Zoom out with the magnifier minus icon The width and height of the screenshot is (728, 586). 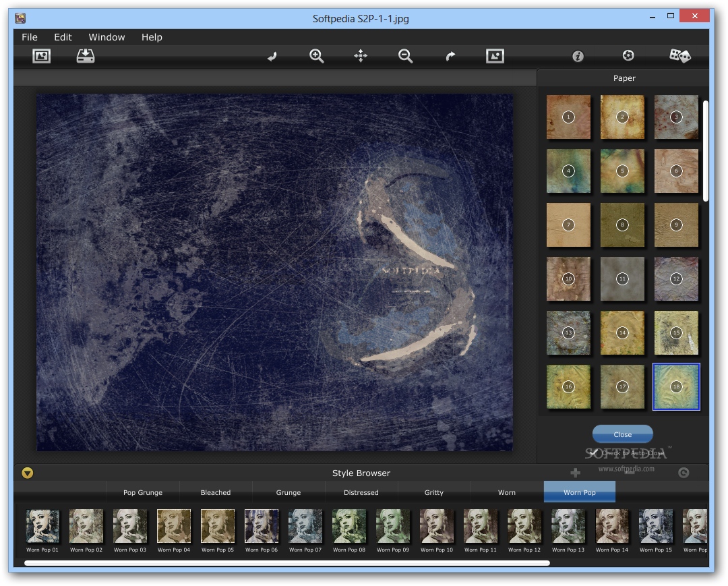coord(405,56)
